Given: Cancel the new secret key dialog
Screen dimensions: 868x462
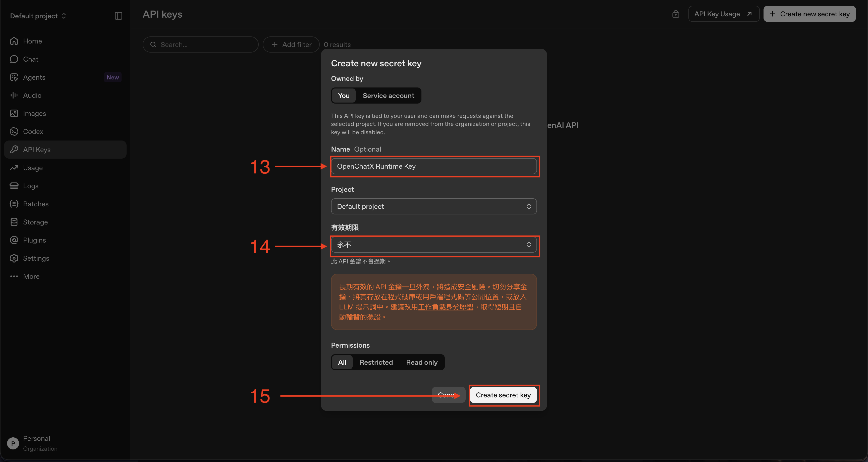Looking at the screenshot, I should click(x=449, y=395).
